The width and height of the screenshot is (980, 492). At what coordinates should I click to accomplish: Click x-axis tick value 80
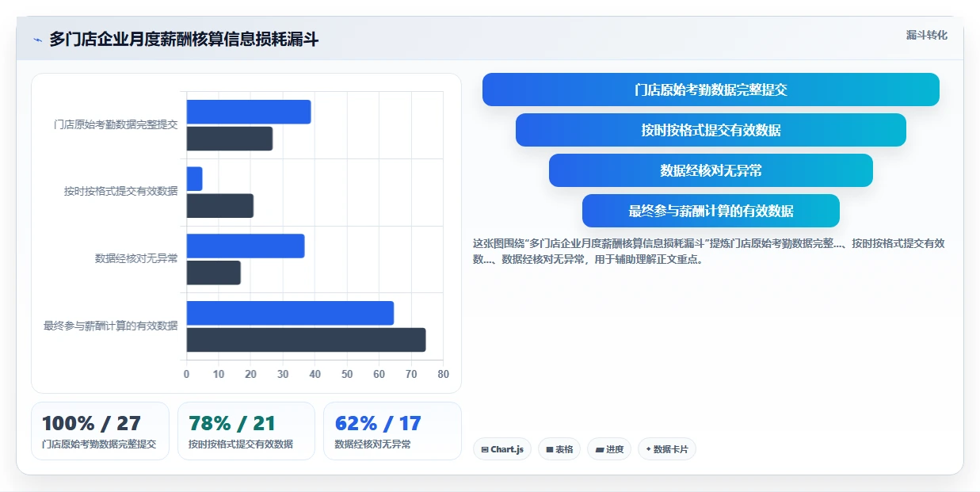tap(443, 374)
